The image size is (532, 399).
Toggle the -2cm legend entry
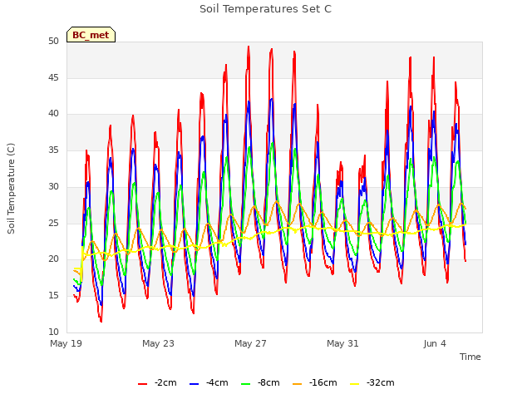click(157, 382)
